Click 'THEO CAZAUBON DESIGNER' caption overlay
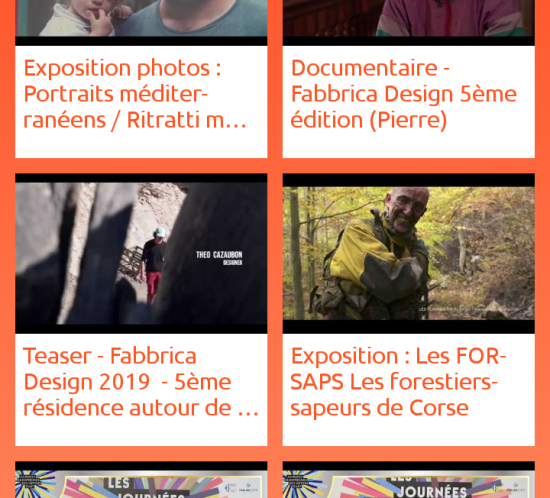The width and height of the screenshot is (550, 498). (x=219, y=258)
